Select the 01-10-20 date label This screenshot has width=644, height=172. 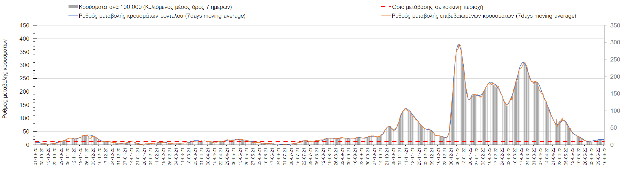click(x=36, y=156)
